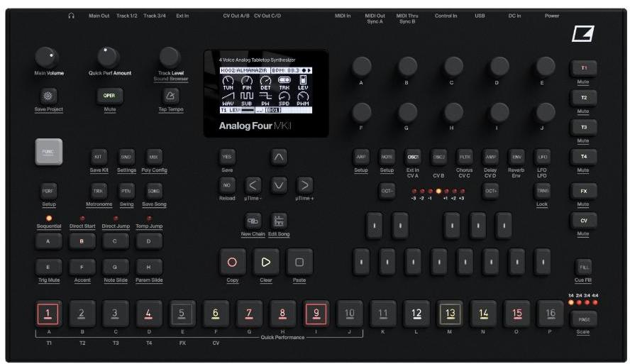Image resolution: width=630 pixels, height=364 pixels.
Task: Click the FILL cue fill button
Action: tap(583, 268)
